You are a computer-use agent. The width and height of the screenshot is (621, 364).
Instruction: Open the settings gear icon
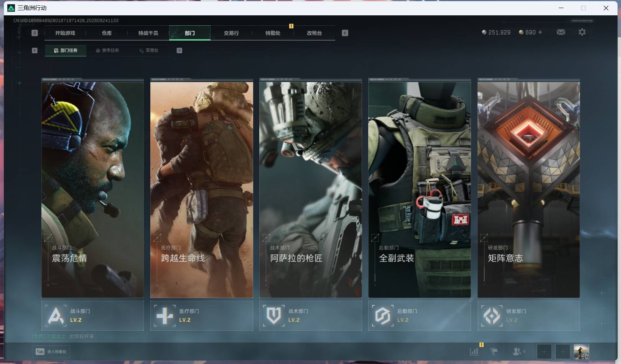click(582, 32)
